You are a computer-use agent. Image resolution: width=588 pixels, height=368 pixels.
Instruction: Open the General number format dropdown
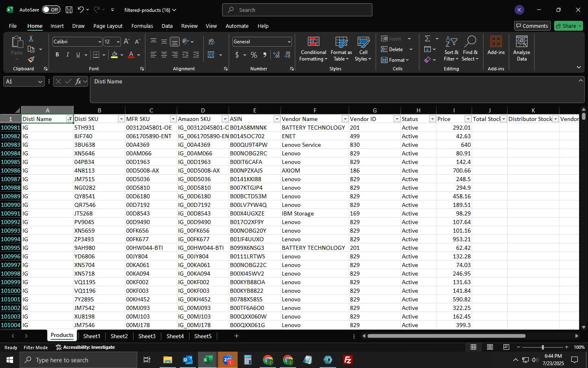[289, 42]
